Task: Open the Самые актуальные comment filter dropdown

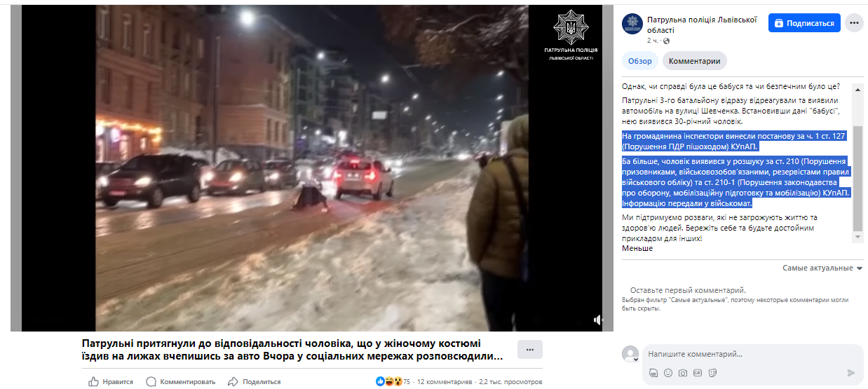Action: click(822, 268)
